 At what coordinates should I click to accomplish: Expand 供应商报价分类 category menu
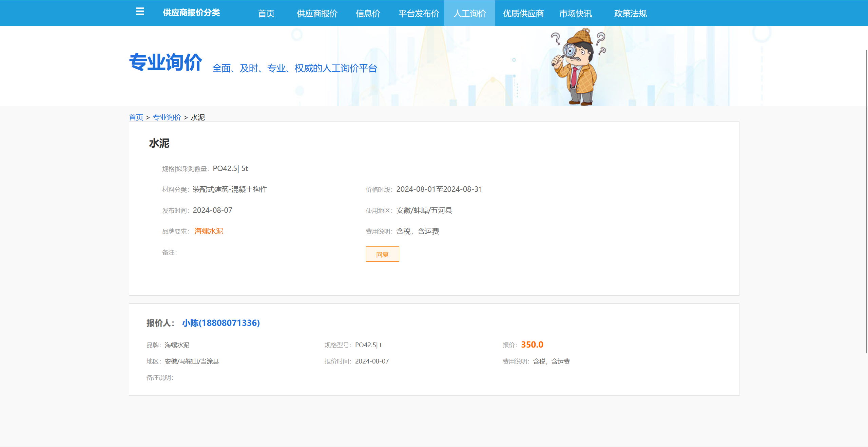point(191,13)
